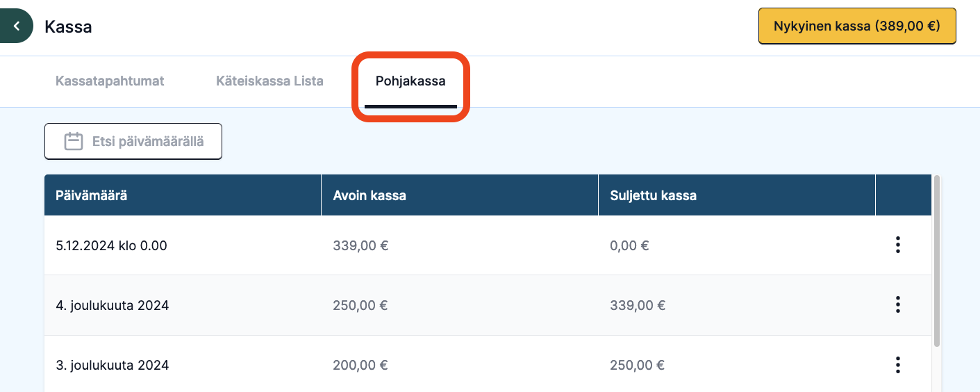
Task: Select the Pohjakassa tab
Action: pyautogui.click(x=410, y=81)
